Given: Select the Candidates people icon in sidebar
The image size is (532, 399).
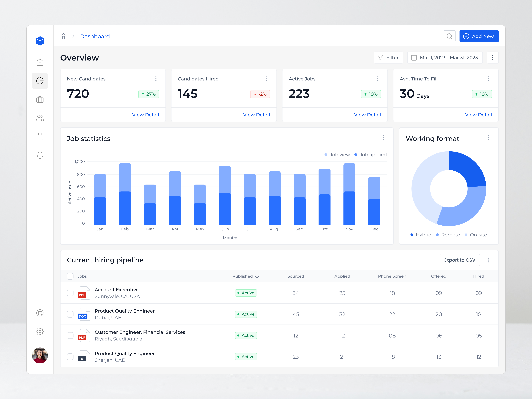Looking at the screenshot, I should 40,118.
